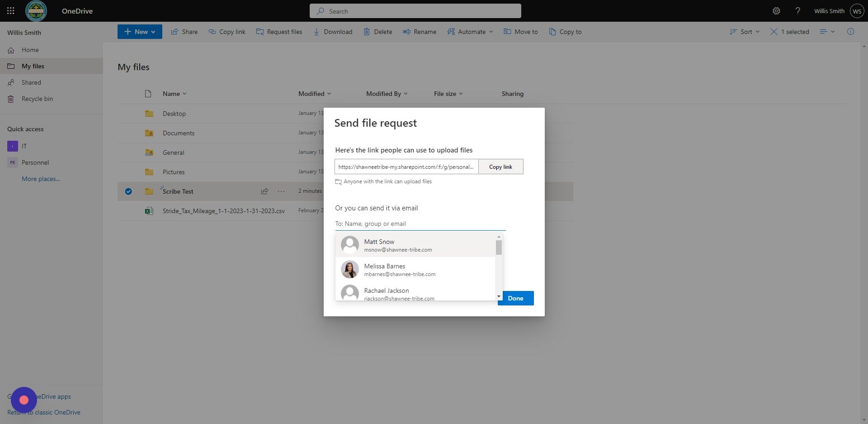Click the Copy link button in the dialog
Viewport: 868px width, 424px height.
pos(500,167)
